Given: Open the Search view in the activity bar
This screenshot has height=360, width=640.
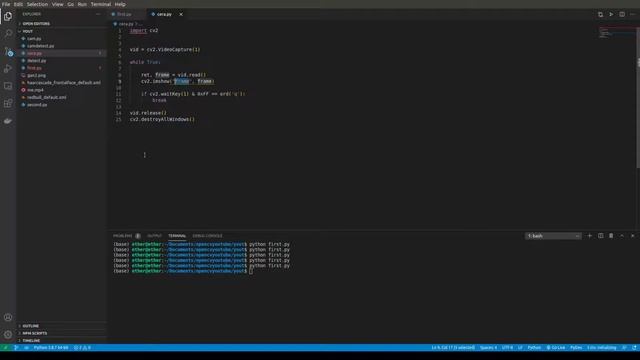Looking at the screenshot, I should [x=8, y=34].
